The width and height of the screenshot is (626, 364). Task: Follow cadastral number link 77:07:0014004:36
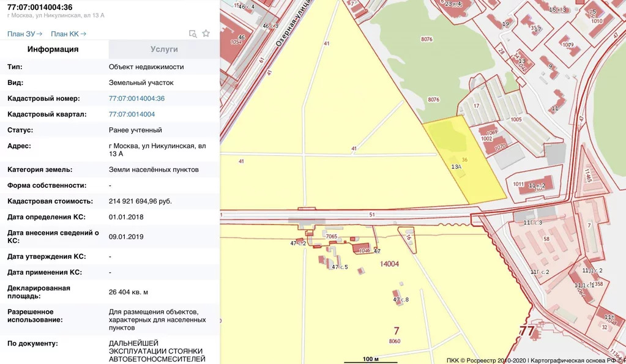coord(136,98)
